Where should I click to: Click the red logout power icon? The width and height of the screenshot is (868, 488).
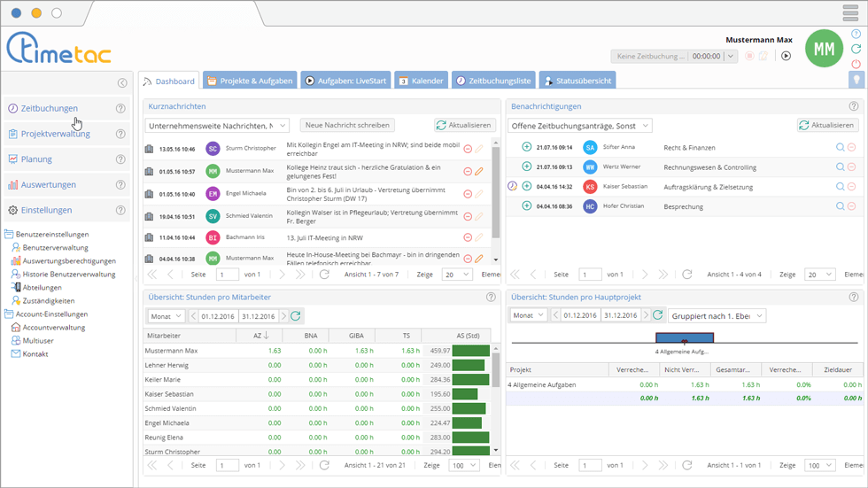(x=856, y=64)
